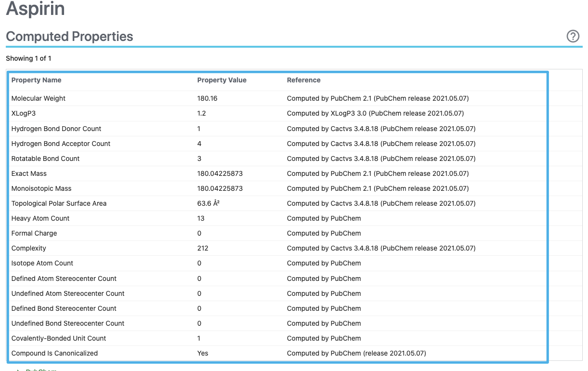
Task: Click the Exact Mass value 180.04225873
Action: tap(219, 173)
